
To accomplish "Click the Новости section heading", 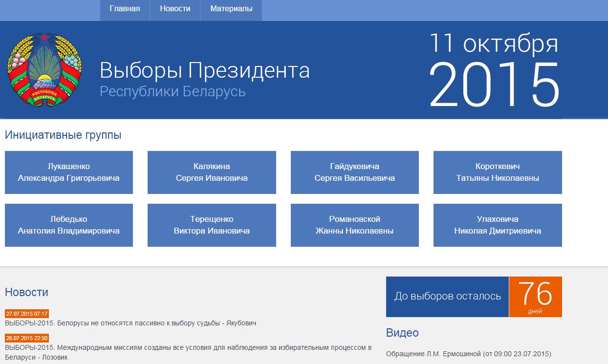I will (26, 292).
